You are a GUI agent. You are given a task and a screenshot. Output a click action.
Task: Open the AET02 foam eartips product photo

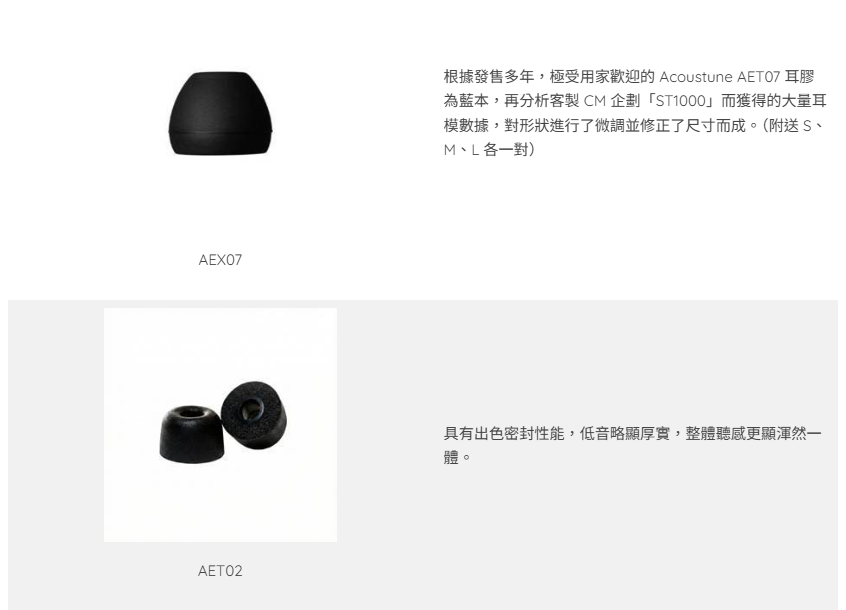pos(220,425)
